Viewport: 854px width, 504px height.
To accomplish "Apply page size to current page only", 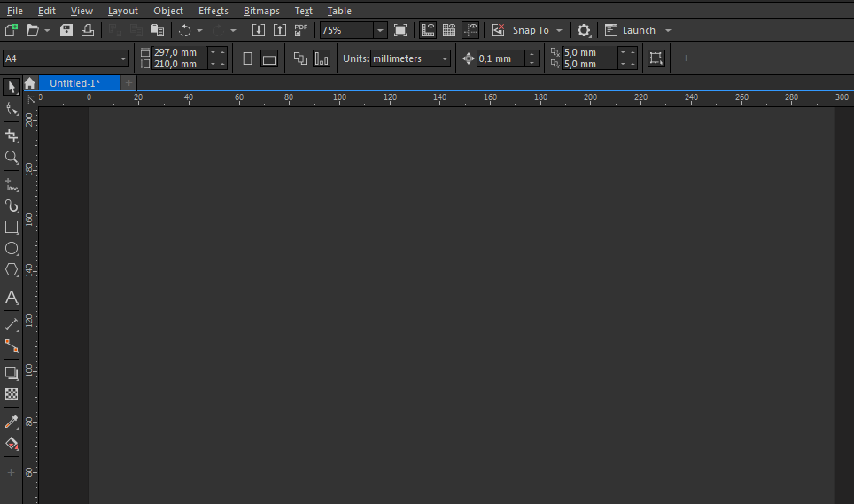I will (x=322, y=58).
